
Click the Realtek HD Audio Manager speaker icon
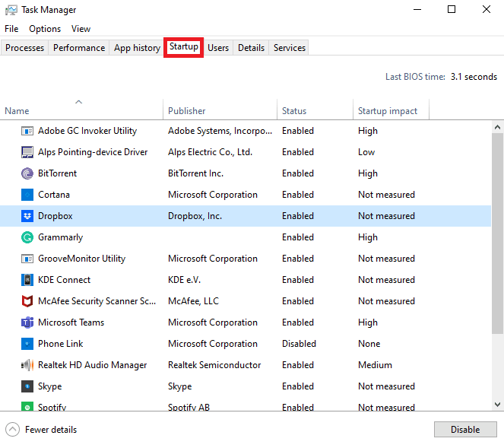(27, 365)
